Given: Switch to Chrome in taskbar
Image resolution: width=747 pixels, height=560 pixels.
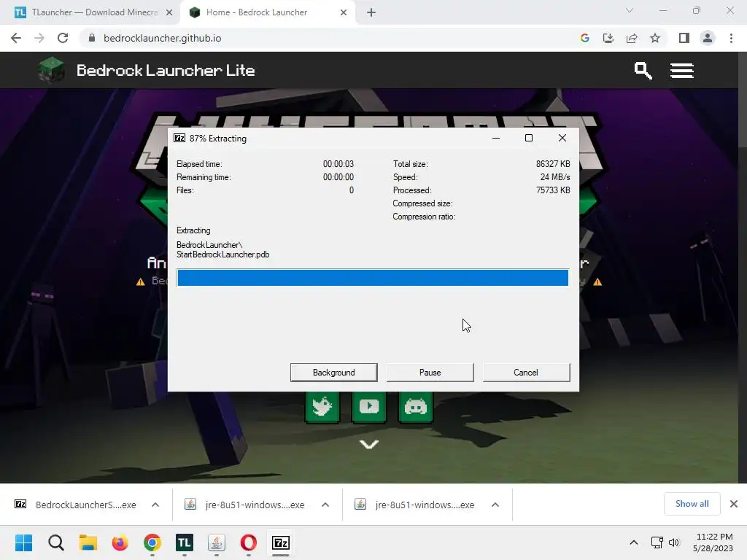Looking at the screenshot, I should coord(152,542).
